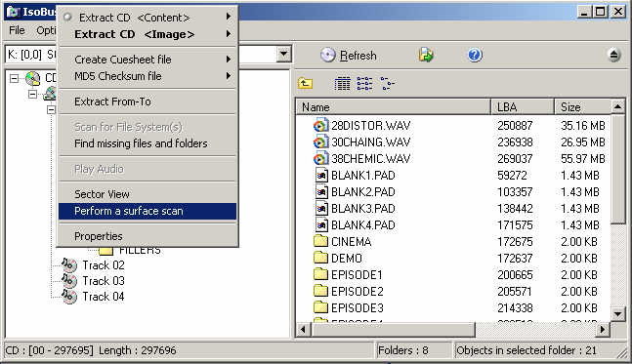Click Objects in selected folder status
Image resolution: width=632 pixels, height=364 pixels.
pyautogui.click(x=527, y=350)
